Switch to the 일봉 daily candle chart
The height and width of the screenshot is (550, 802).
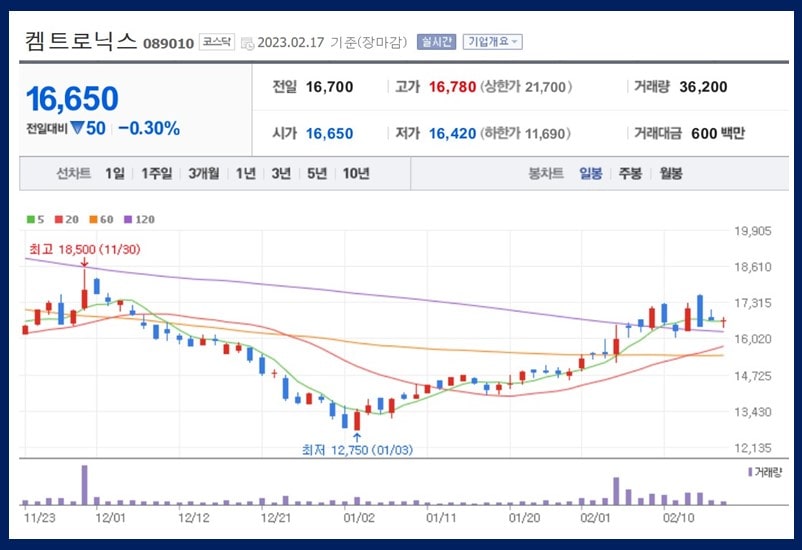[x=591, y=173]
